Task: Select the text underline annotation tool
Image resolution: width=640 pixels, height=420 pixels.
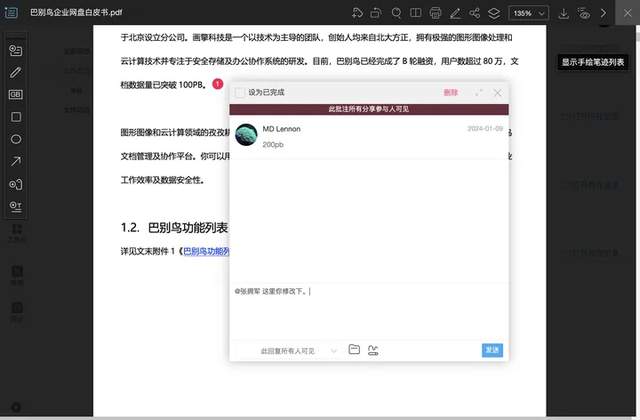Action: point(16,207)
